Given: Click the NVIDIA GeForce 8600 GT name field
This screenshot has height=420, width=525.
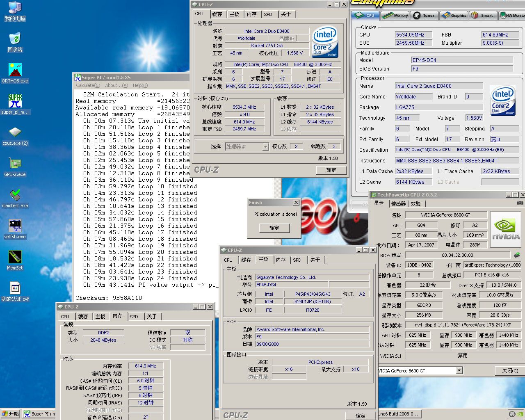Looking at the screenshot, I should coord(445,215).
